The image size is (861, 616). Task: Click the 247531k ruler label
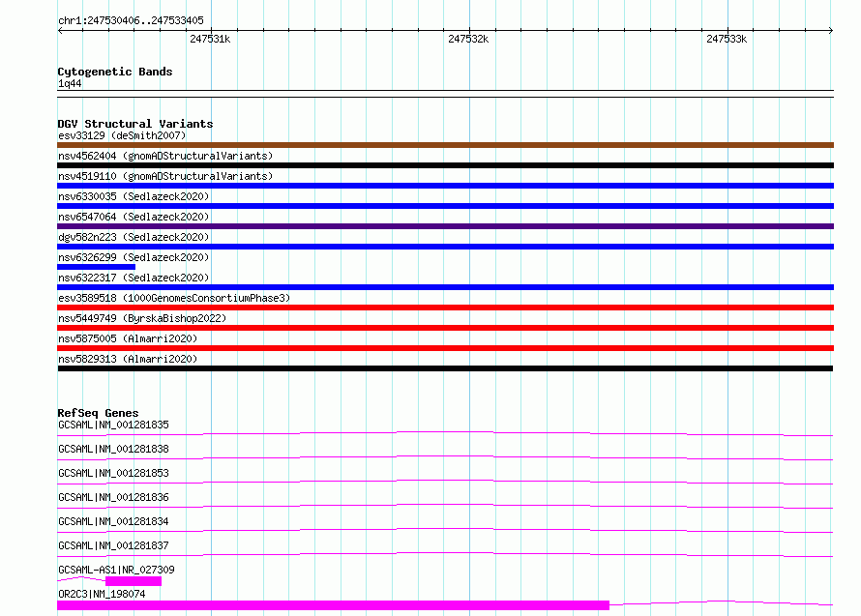coord(210,39)
